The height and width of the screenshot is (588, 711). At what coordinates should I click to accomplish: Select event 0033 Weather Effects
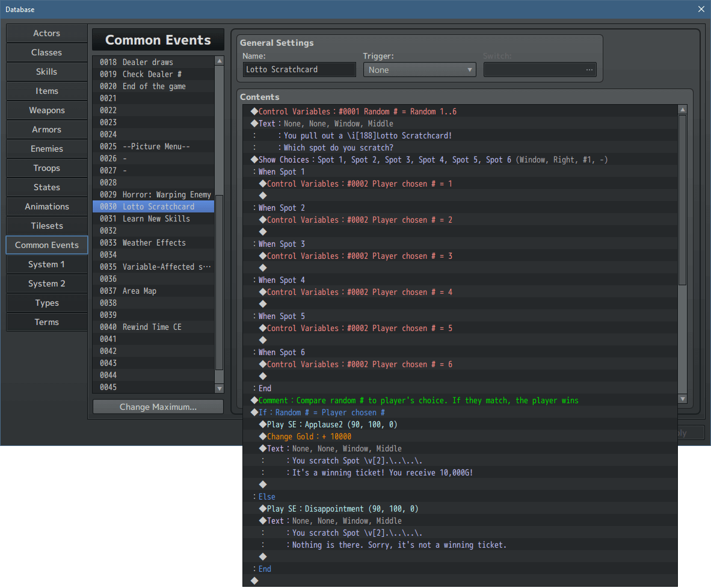click(153, 243)
